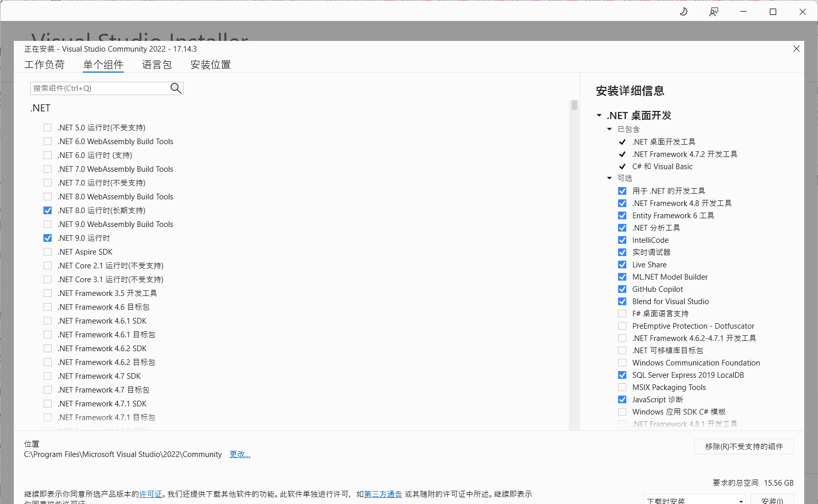Go to 安装位置 tab
The image size is (818, 504).
(x=211, y=65)
